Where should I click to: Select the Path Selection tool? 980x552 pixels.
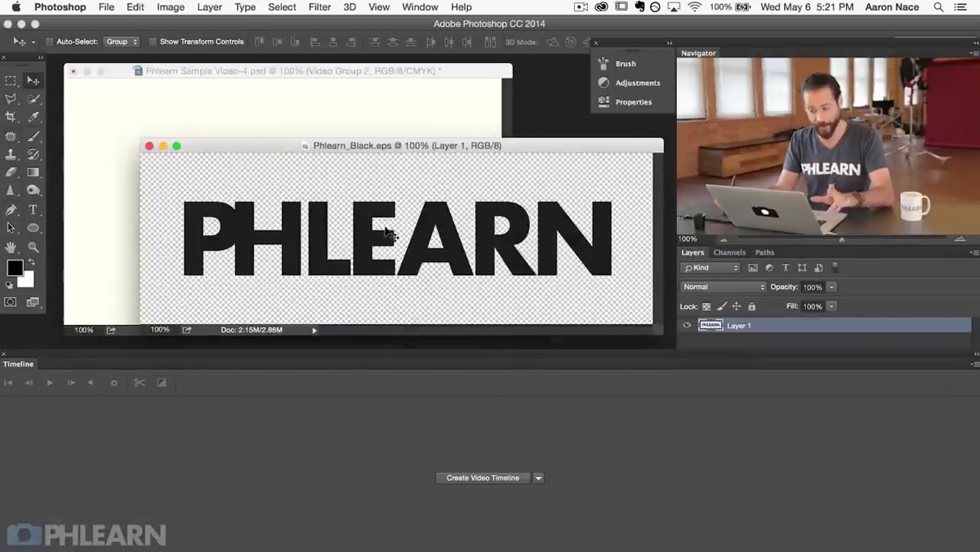(x=11, y=228)
